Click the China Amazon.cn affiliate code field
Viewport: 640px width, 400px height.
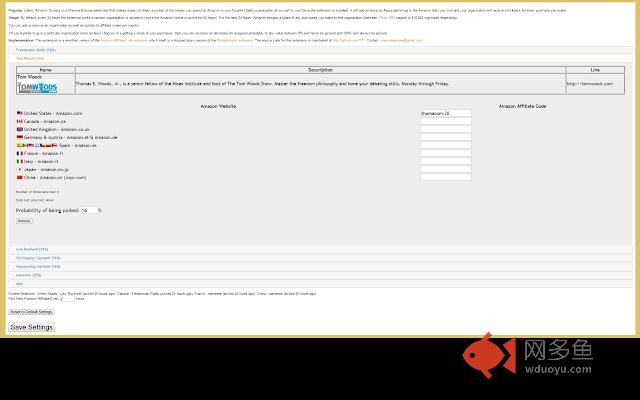pyautogui.click(x=446, y=177)
